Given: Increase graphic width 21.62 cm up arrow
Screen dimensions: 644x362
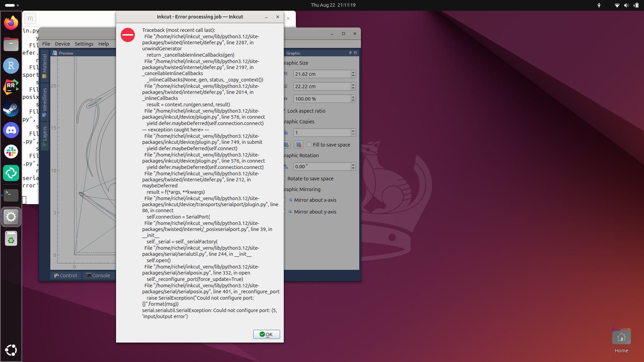Looking at the screenshot, I should [353, 72].
